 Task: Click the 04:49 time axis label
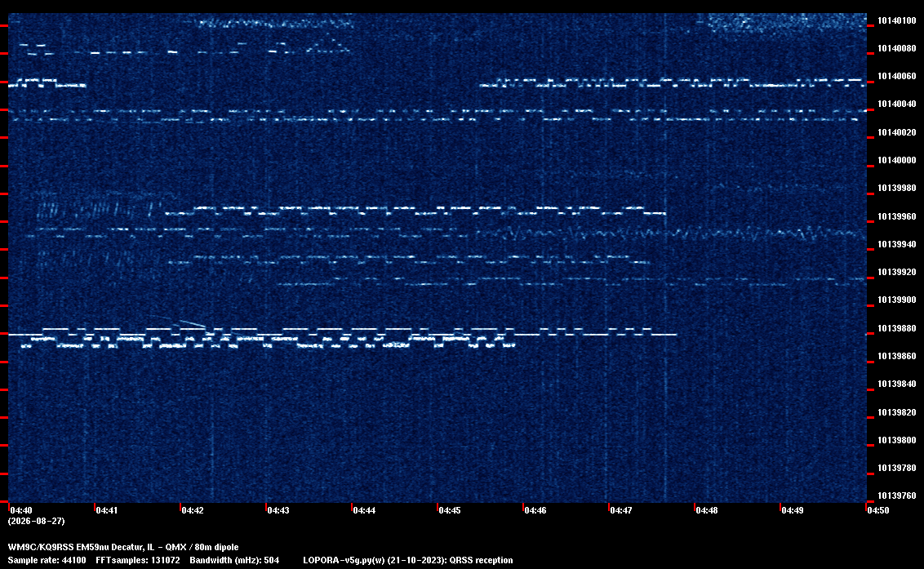[x=793, y=510]
